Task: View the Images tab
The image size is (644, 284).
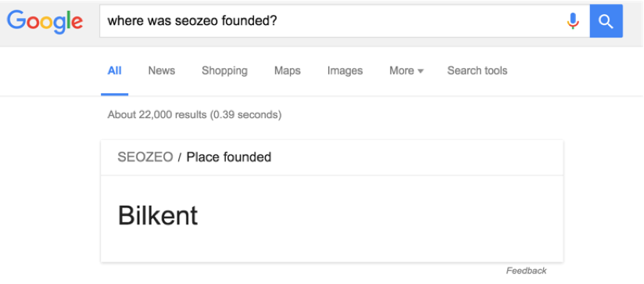Action: [345, 70]
